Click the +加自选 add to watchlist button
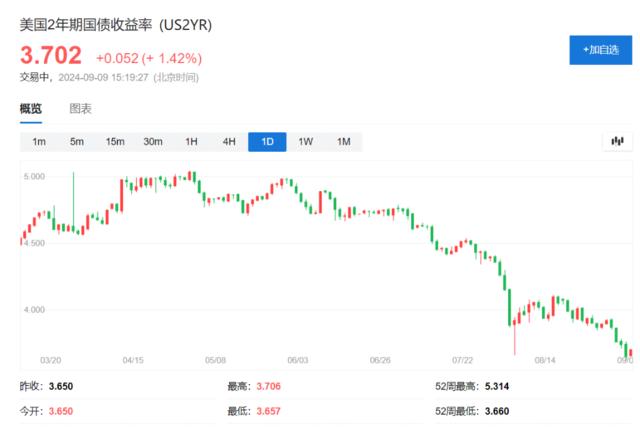Viewport: 640px width, 429px height. click(601, 50)
